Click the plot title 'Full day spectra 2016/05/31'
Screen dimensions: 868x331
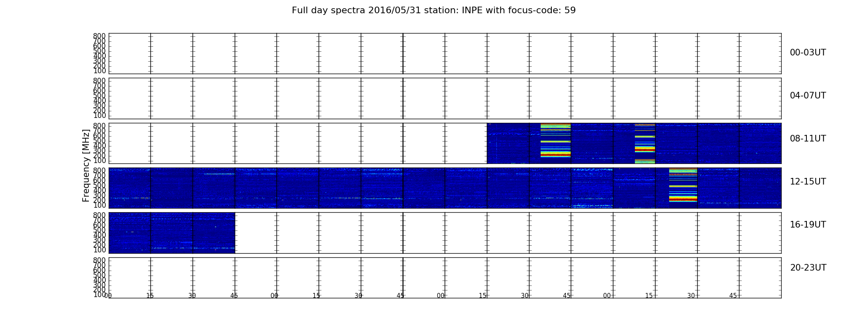pos(434,10)
